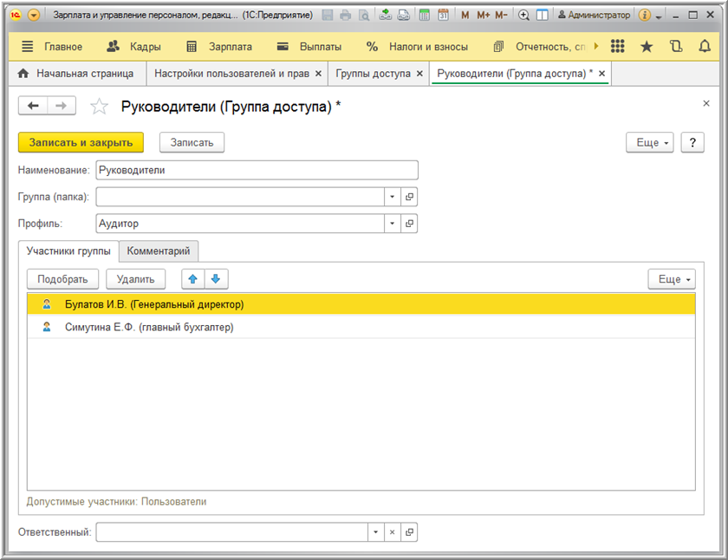The width and height of the screenshot is (728, 560).
Task: Move selected member down with arrow
Action: (216, 279)
